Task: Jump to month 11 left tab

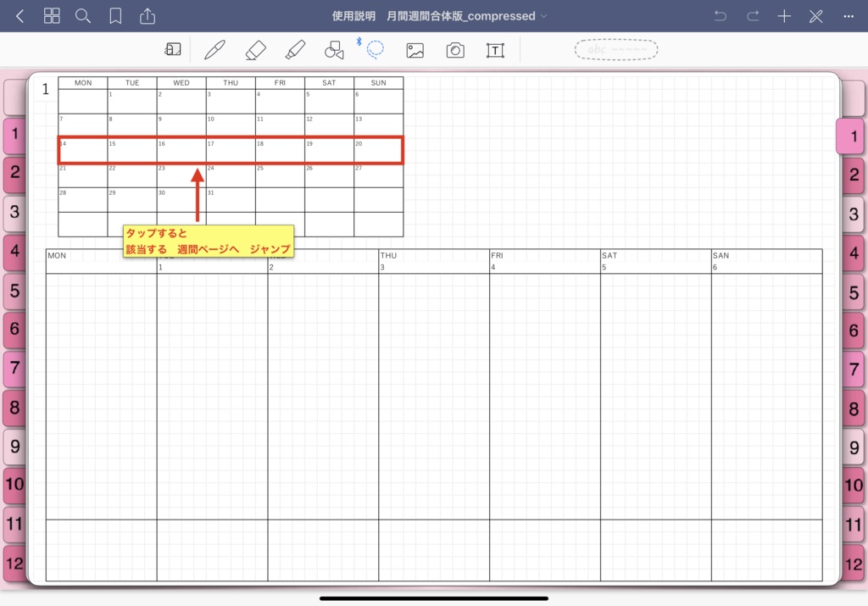Action: [14, 524]
